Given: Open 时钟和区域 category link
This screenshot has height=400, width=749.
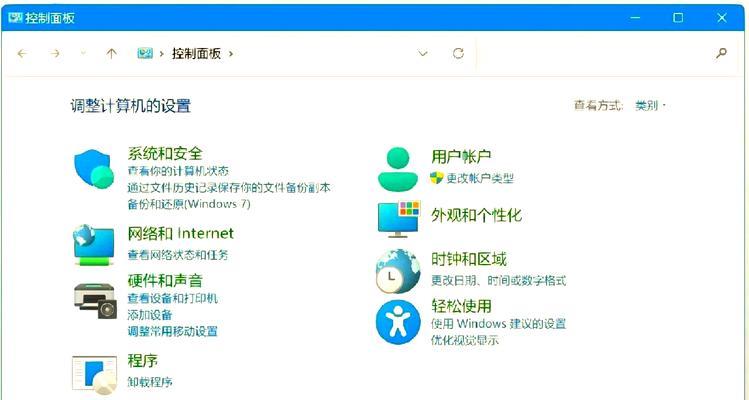Looking at the screenshot, I should (x=469, y=259).
